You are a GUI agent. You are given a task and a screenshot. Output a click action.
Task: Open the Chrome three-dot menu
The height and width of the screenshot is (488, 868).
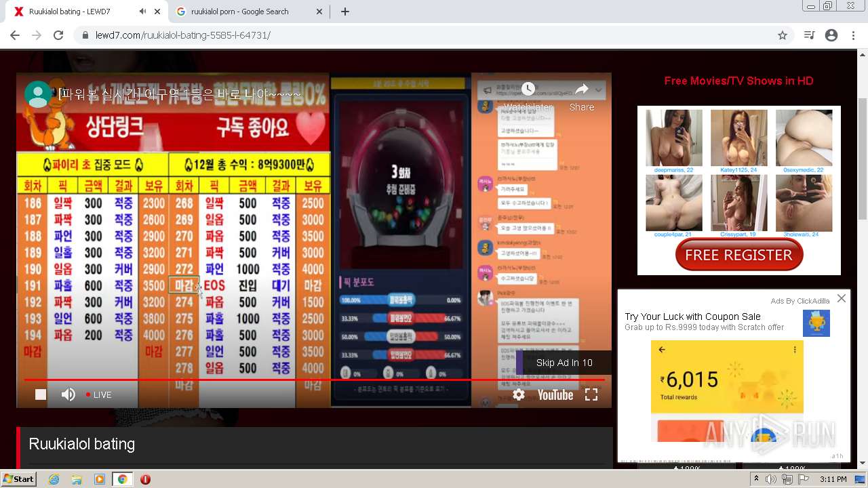(853, 35)
